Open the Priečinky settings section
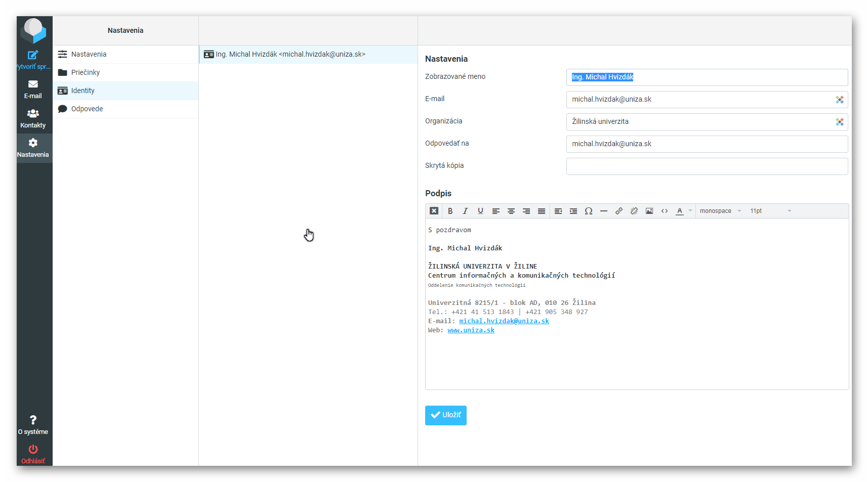The height and width of the screenshot is (482, 868). (x=86, y=72)
